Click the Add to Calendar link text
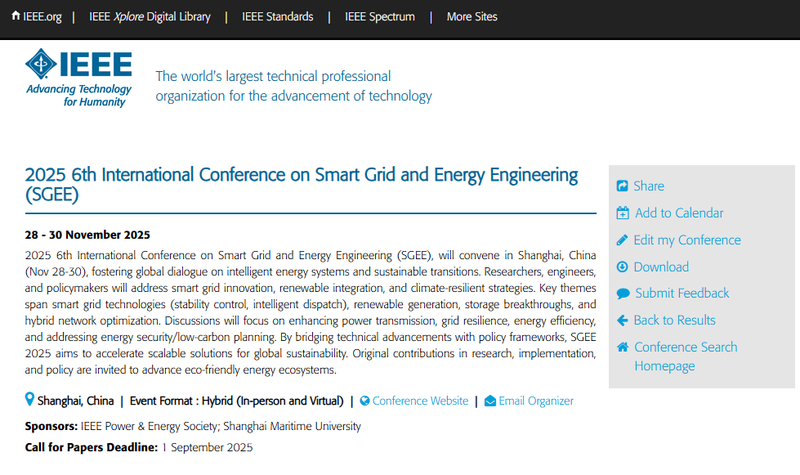This screenshot has width=800, height=475. (679, 213)
